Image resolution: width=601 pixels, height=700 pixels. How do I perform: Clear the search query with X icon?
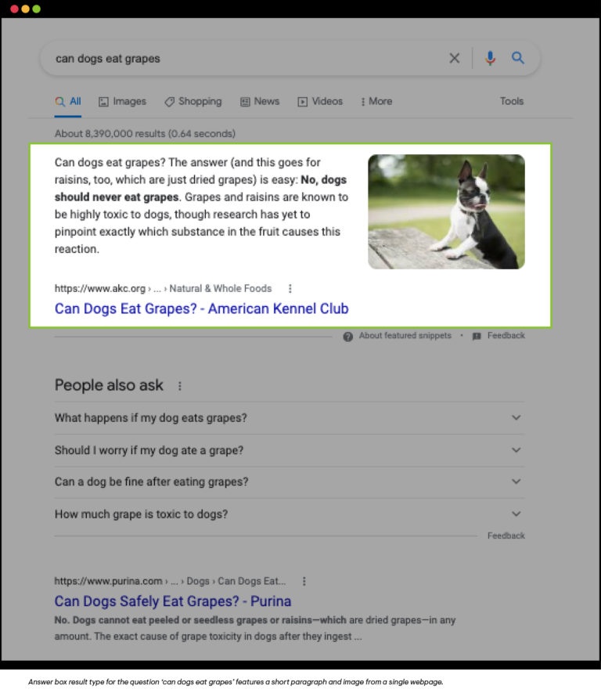tap(454, 58)
